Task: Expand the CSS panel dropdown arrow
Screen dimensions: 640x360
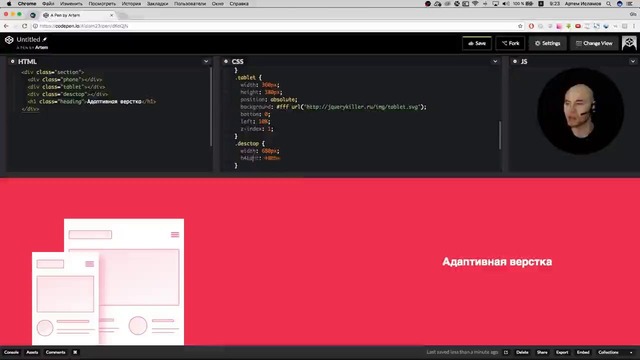Action: pos(495,61)
